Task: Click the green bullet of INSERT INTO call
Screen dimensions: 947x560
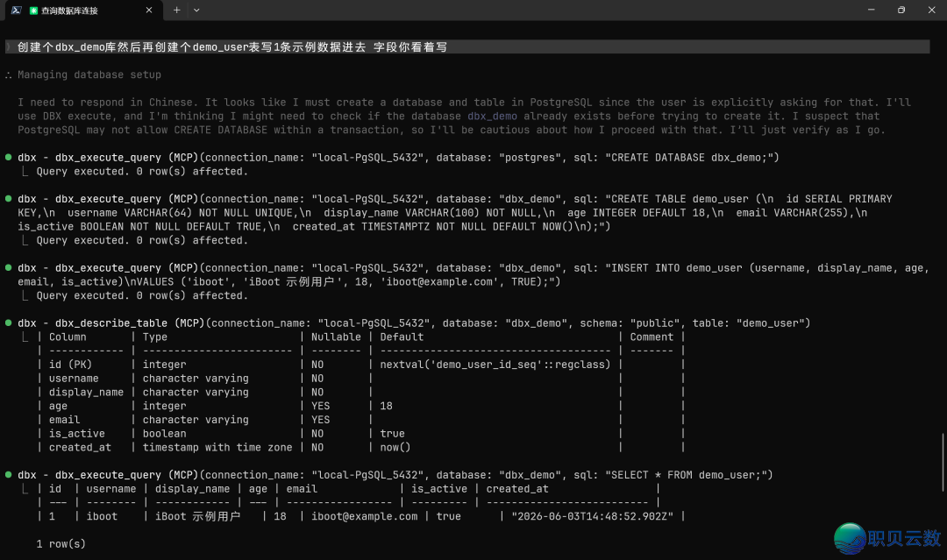Action: 9,267
